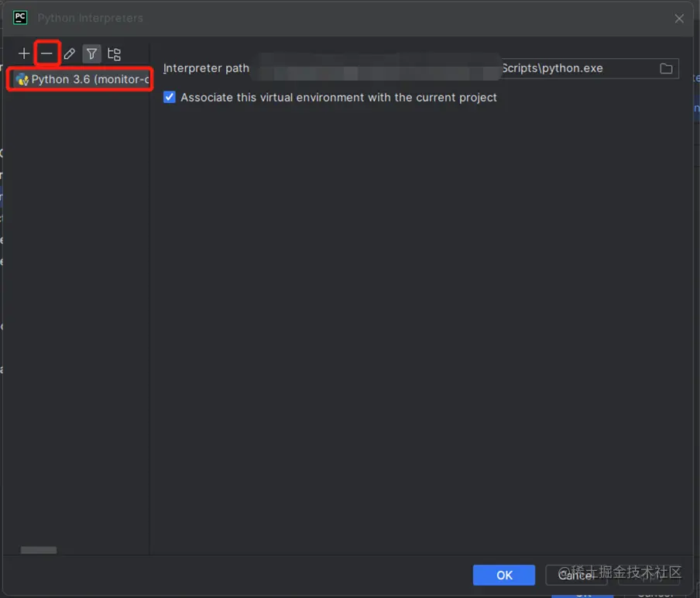Image resolution: width=700 pixels, height=598 pixels.
Task: Cancel the Python Interpreters dialog
Action: 576,576
